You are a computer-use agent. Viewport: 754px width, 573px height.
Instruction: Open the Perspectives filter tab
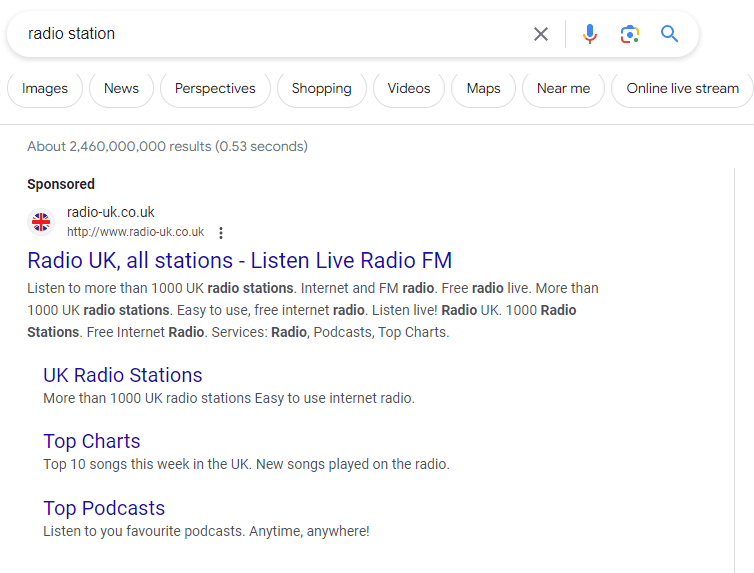[215, 89]
